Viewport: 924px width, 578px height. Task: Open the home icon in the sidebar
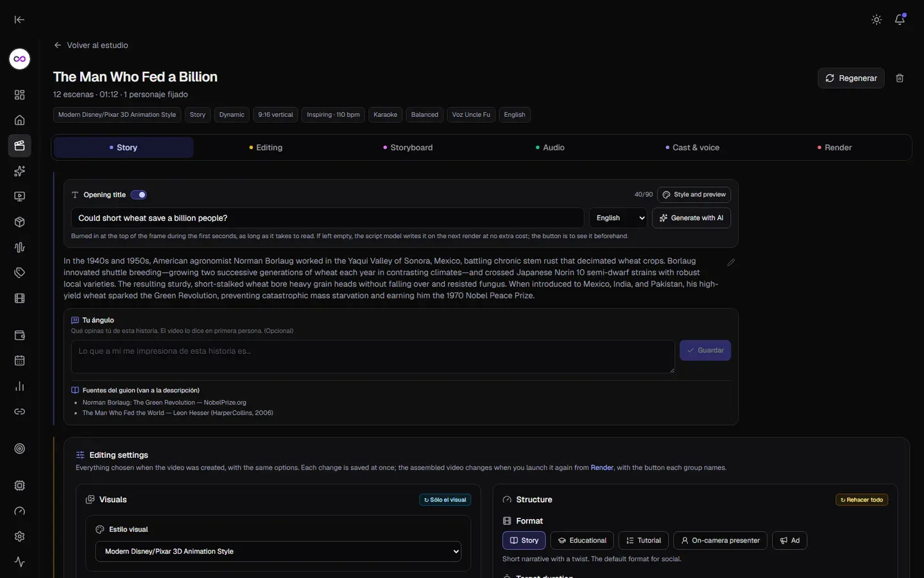[20, 120]
